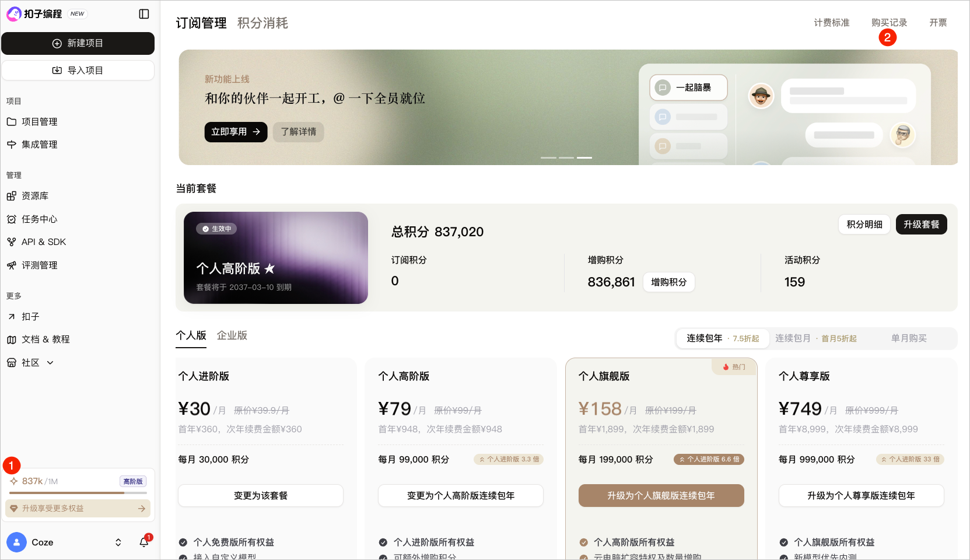The image size is (970, 560).
Task: Open 购买记录 link
Action: coord(890,23)
